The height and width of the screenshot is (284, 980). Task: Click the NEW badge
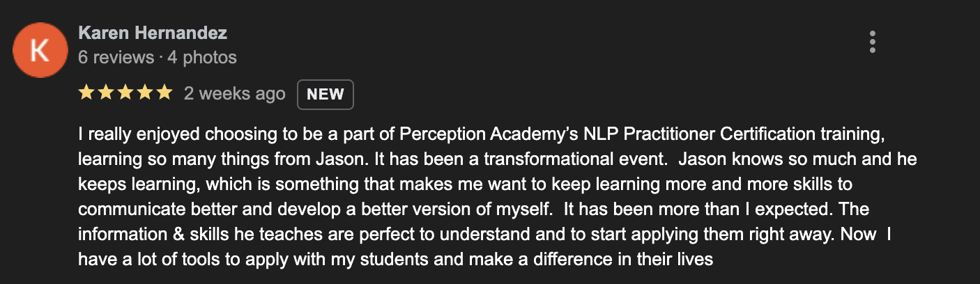pos(326,95)
